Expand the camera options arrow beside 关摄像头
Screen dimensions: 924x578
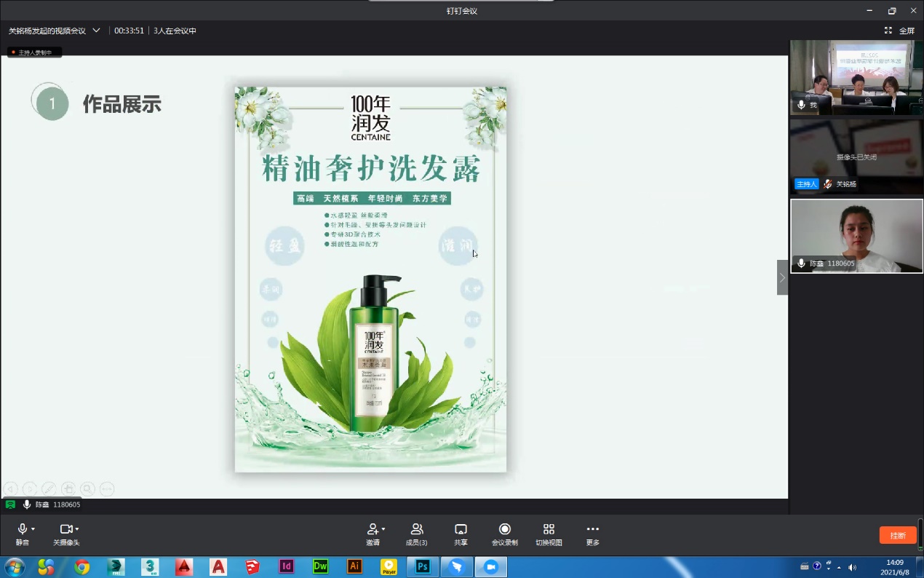(x=77, y=529)
